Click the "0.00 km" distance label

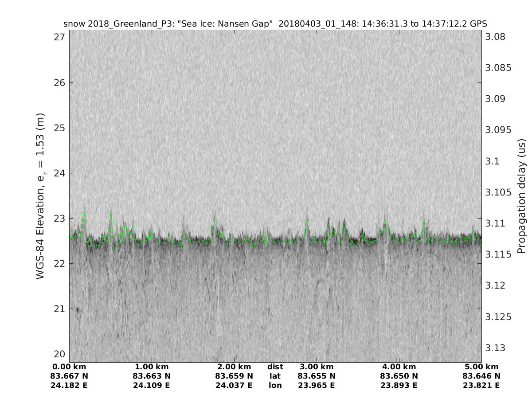(x=70, y=367)
